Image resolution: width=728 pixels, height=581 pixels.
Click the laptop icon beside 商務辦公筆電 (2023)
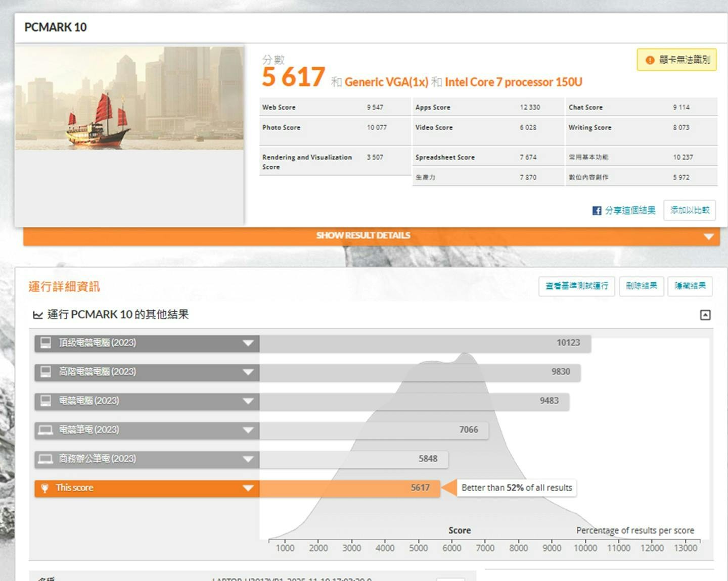click(45, 459)
